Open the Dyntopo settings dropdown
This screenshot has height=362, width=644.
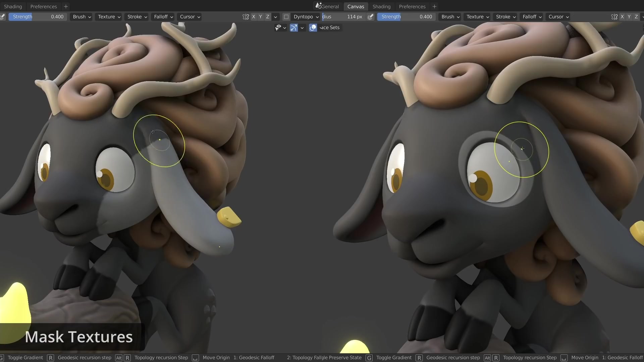point(306,17)
